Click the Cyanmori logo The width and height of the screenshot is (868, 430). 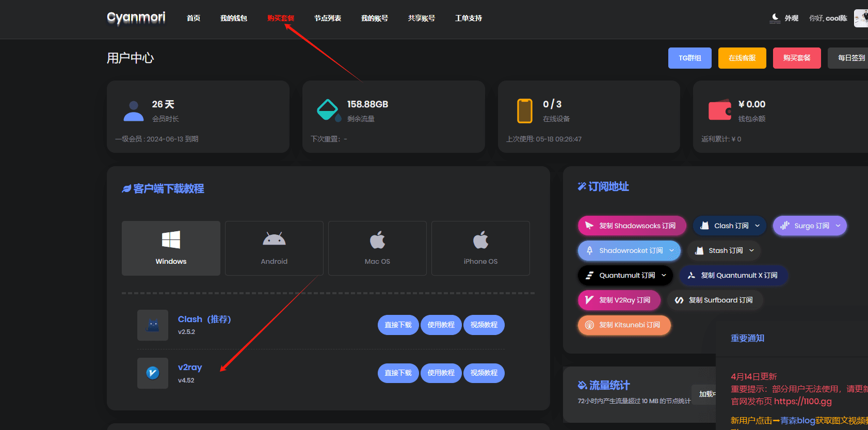point(136,18)
